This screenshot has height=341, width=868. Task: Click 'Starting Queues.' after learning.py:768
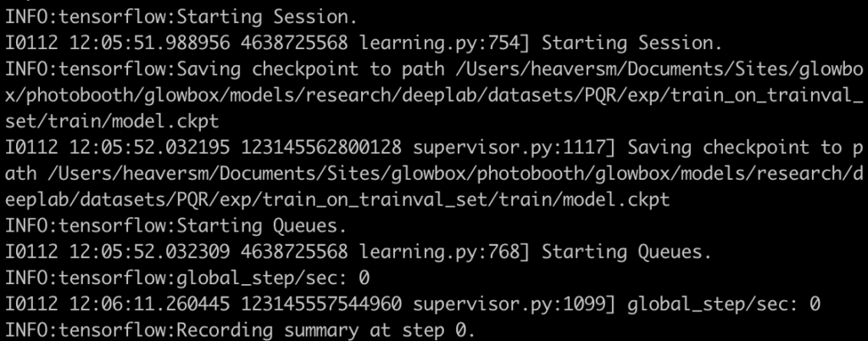point(626,252)
